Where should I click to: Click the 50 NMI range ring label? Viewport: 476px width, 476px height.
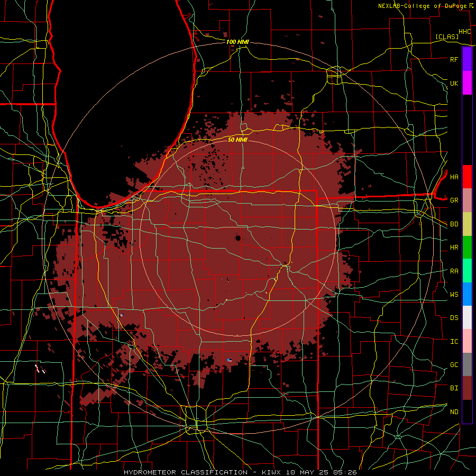(237, 140)
